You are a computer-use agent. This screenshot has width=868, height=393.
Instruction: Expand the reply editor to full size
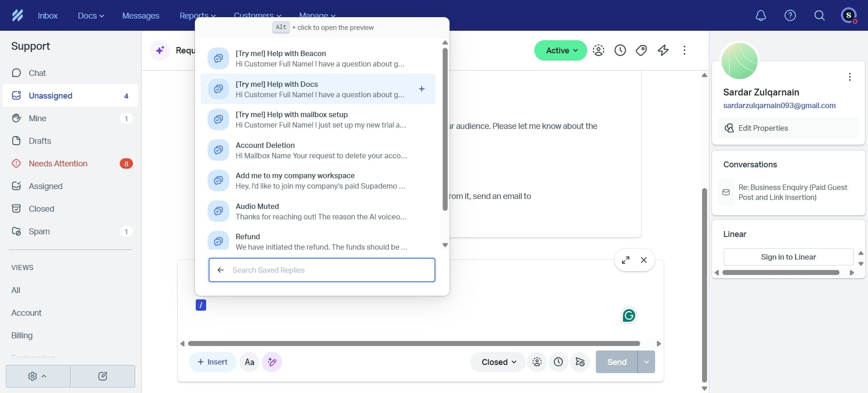(626, 260)
